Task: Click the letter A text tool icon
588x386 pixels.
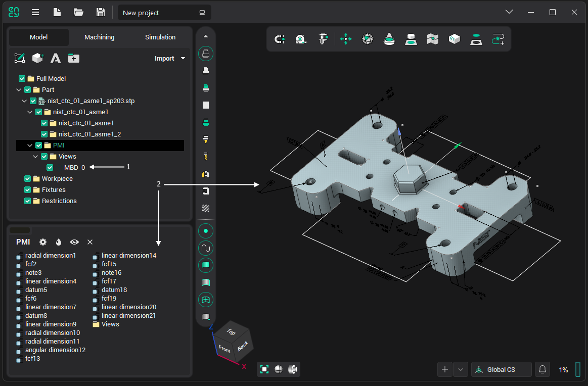Action: point(56,59)
